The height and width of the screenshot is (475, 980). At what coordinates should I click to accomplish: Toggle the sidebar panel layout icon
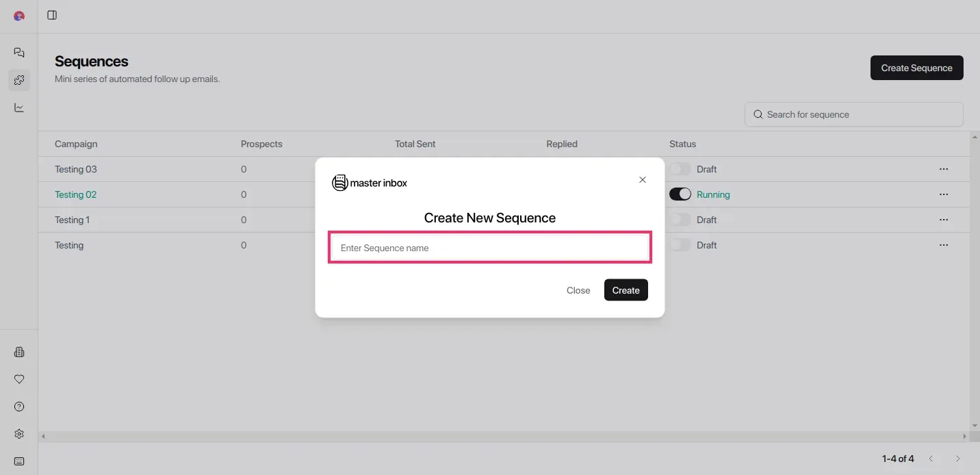coord(52,15)
